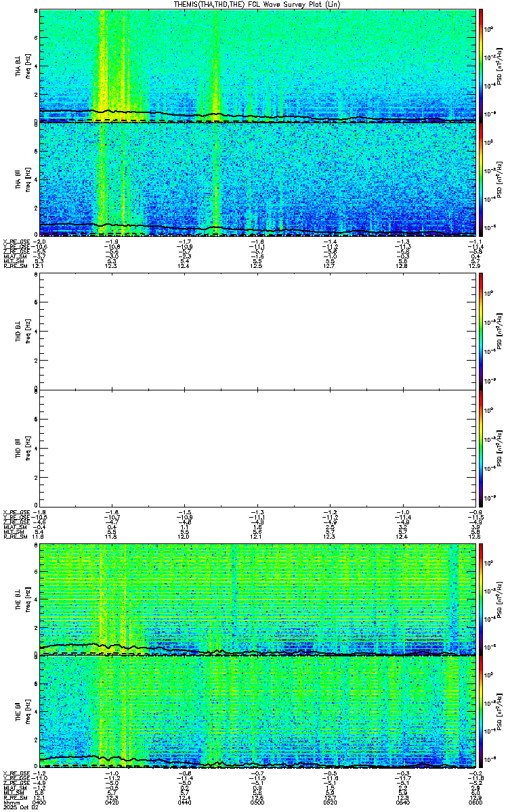Click the '0500' time tick label

[257, 802]
